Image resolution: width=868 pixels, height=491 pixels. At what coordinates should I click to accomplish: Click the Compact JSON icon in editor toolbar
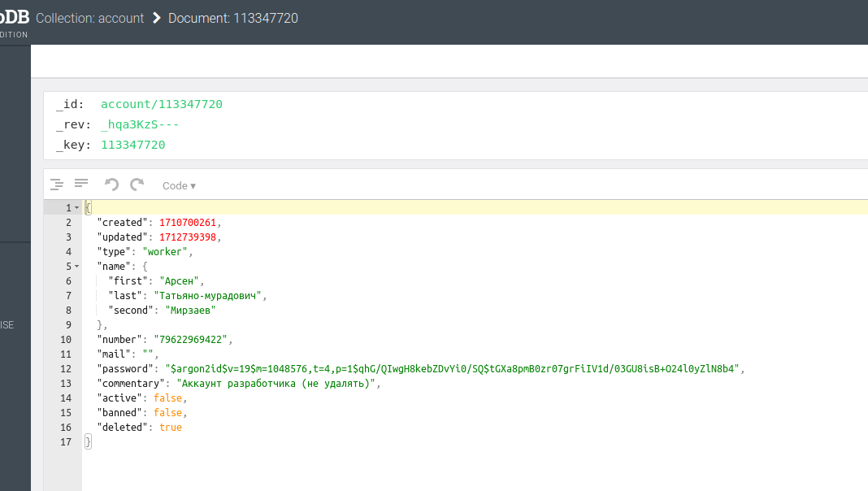tap(81, 185)
